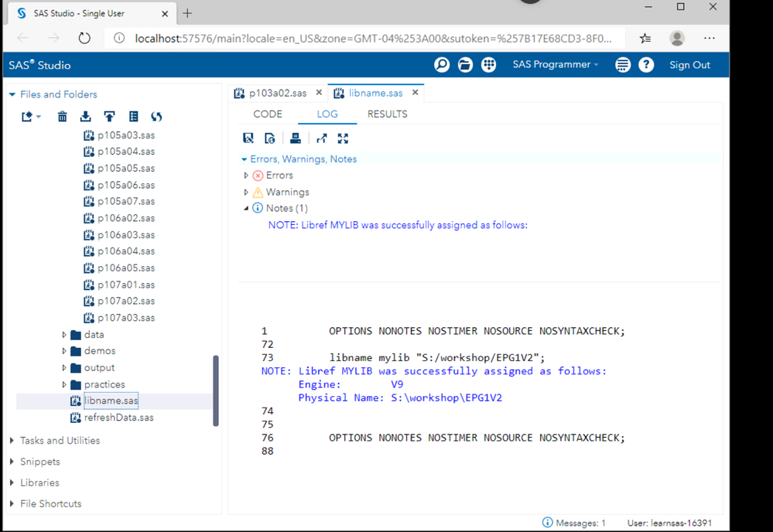
Task: Click the Open log in new tab icon
Action: 321,138
